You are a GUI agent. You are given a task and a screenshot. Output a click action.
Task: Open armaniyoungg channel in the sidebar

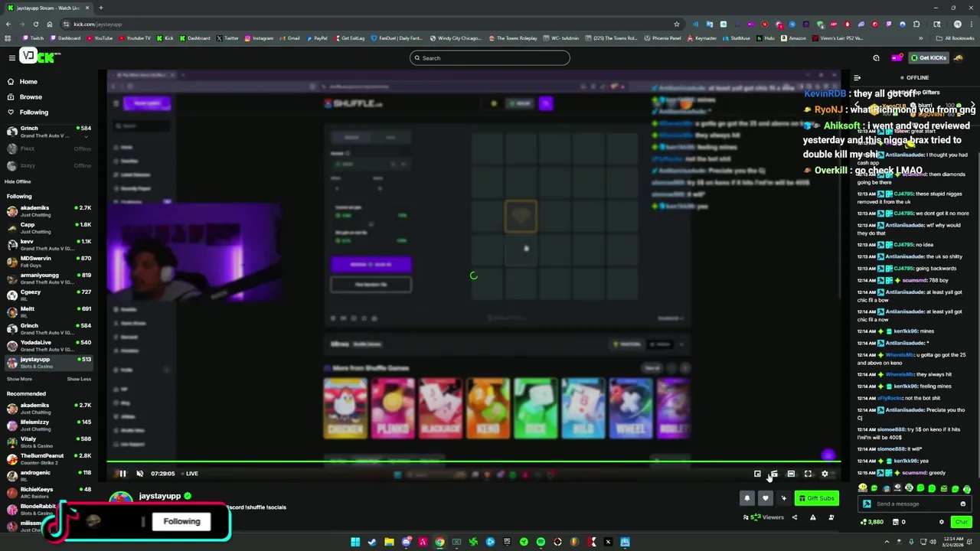pos(49,279)
